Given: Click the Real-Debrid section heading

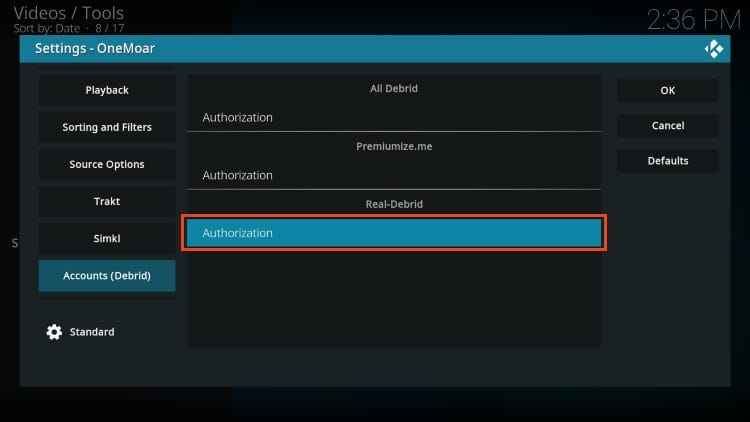Looking at the screenshot, I should coord(394,204).
